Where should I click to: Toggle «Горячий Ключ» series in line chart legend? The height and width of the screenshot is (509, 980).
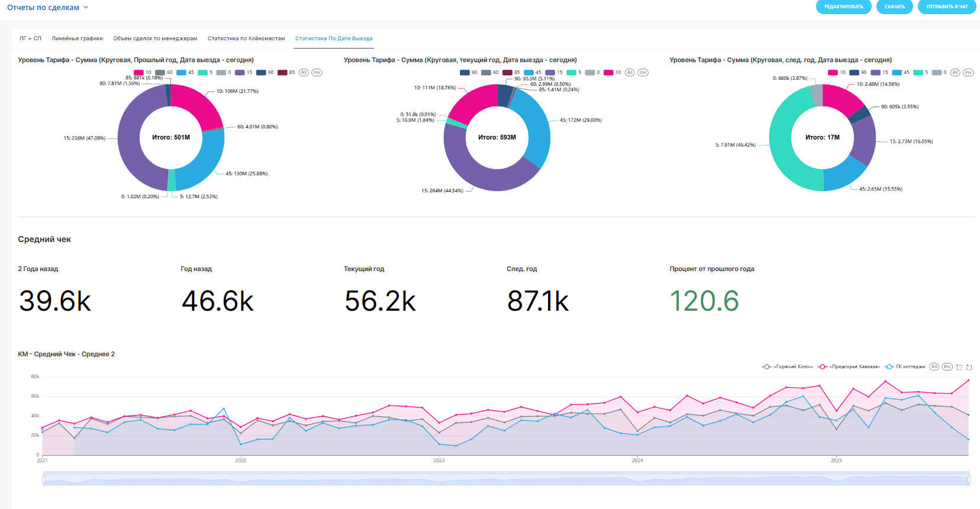coord(787,367)
